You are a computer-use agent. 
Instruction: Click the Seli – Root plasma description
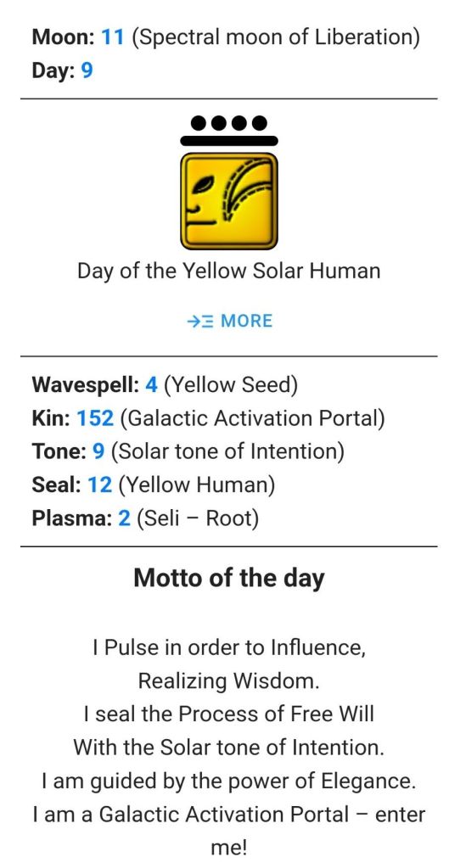click(x=198, y=518)
